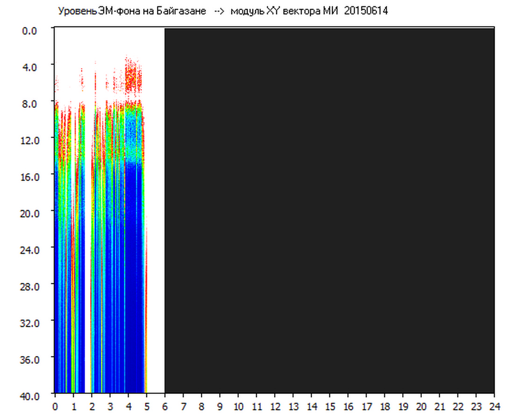Click the y-axis label '36.0'
The height and width of the screenshot is (420, 512).
(30, 360)
